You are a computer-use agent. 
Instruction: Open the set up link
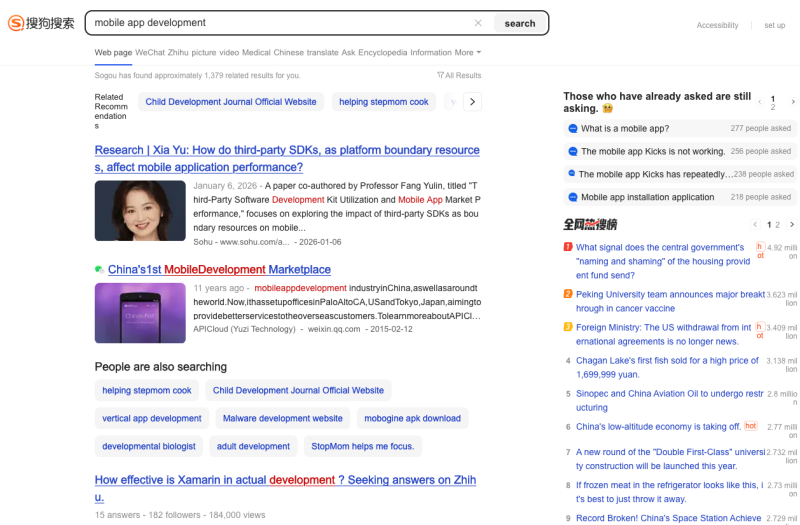click(774, 25)
